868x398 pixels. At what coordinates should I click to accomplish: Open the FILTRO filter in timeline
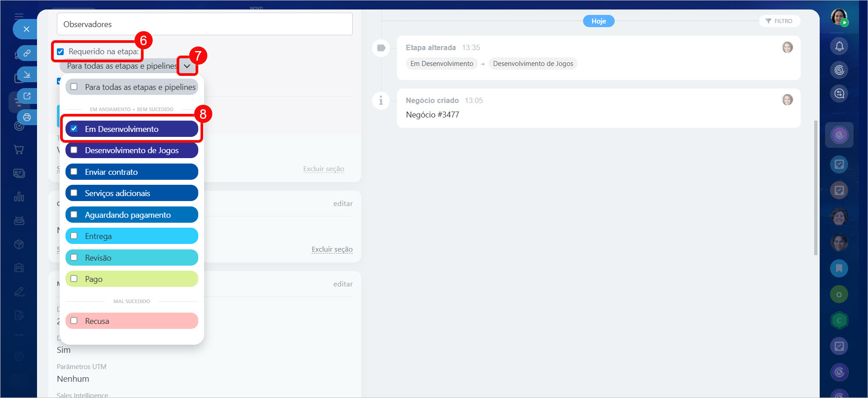pos(779,21)
